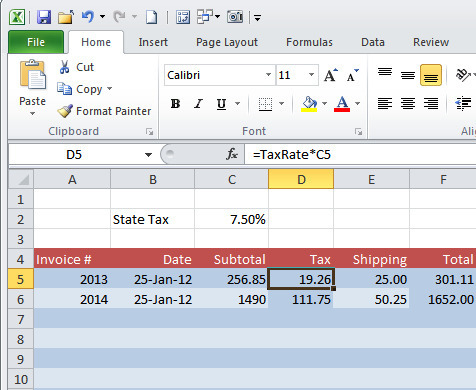The width and height of the screenshot is (476, 390).
Task: Increase font size with the large A icon
Action: coord(330,75)
